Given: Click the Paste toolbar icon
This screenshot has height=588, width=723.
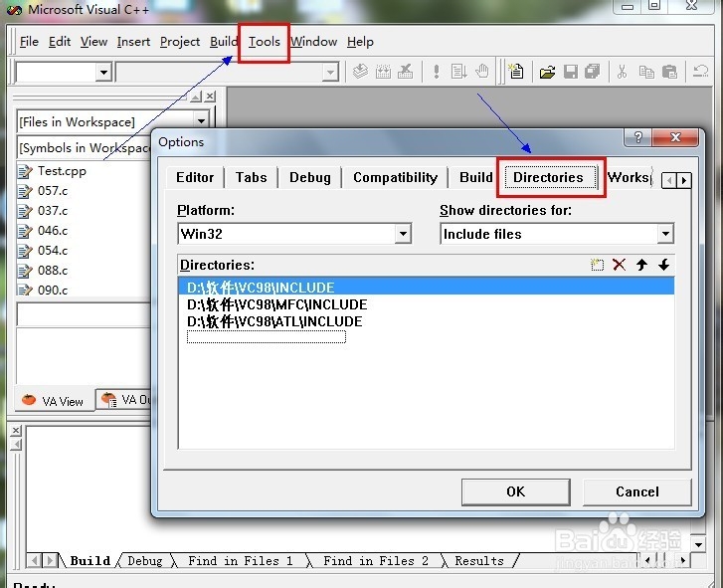Looking at the screenshot, I should pyautogui.click(x=669, y=72).
